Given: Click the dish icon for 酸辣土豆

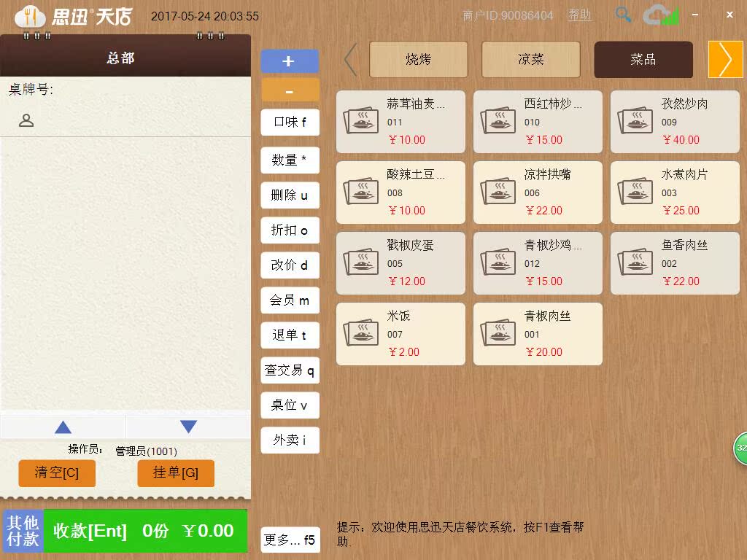Looking at the screenshot, I should pyautogui.click(x=360, y=192).
